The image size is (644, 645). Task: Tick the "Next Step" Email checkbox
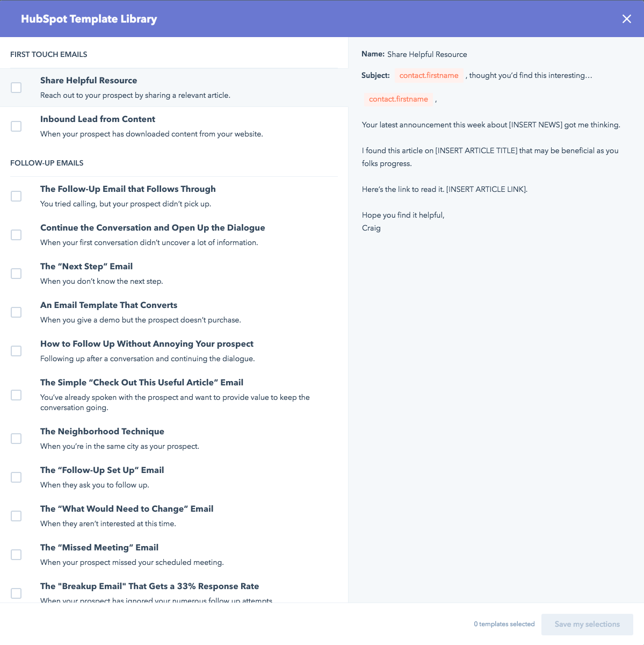click(16, 274)
